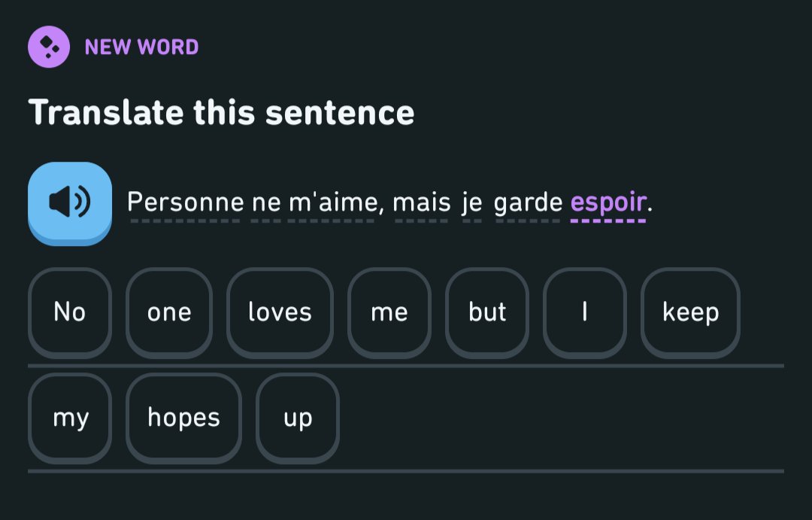Tap the highlighted new word espoir

tap(607, 202)
